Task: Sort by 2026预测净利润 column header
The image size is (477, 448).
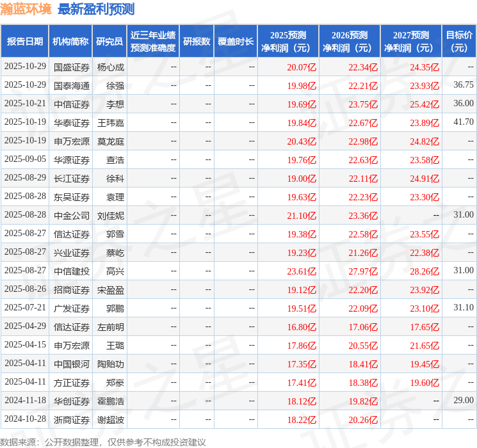Action: pyautogui.click(x=350, y=42)
